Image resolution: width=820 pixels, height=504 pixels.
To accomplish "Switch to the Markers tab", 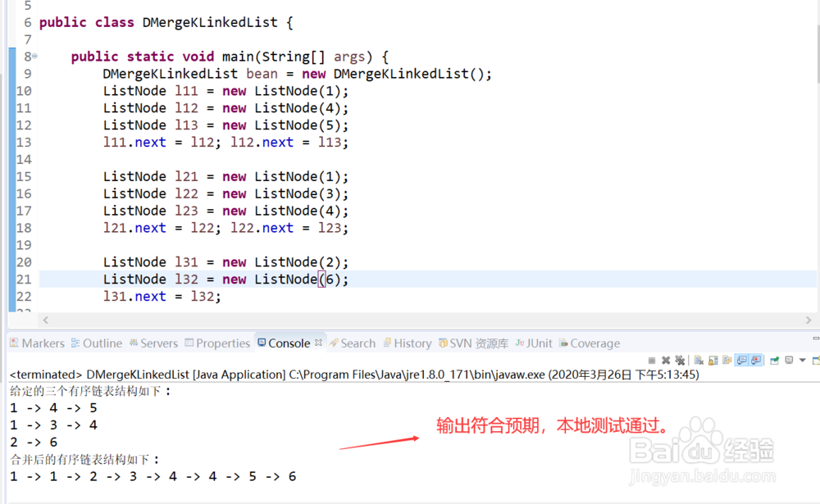I will 37,343.
